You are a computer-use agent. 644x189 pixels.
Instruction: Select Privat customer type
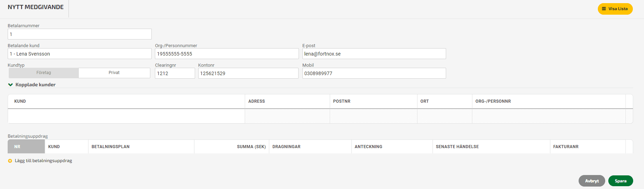click(x=114, y=73)
